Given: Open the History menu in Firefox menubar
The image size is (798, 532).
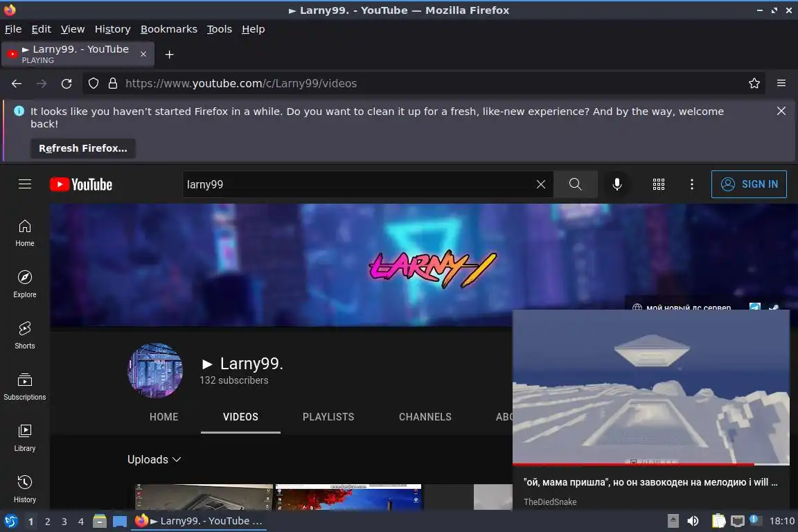Looking at the screenshot, I should coord(112,29).
